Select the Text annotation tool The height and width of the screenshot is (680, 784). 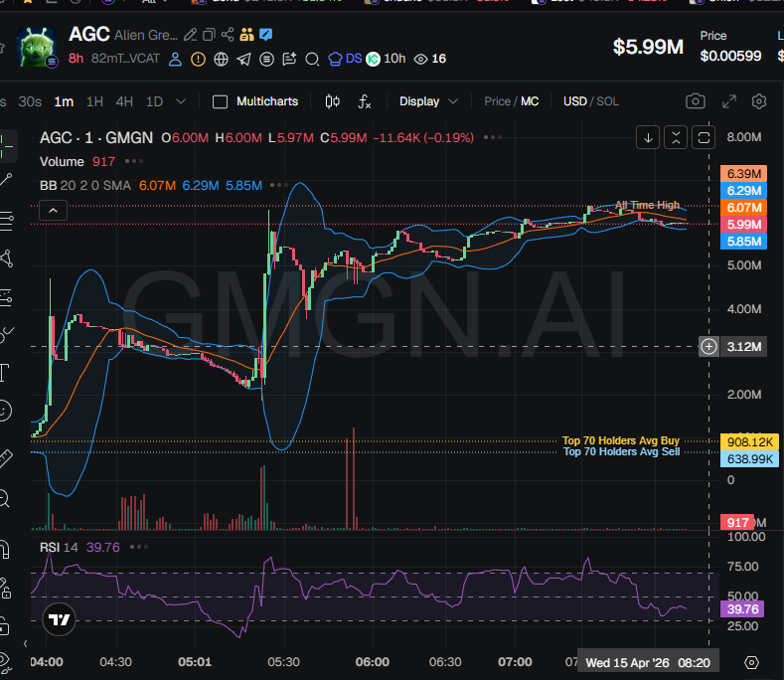(5, 373)
